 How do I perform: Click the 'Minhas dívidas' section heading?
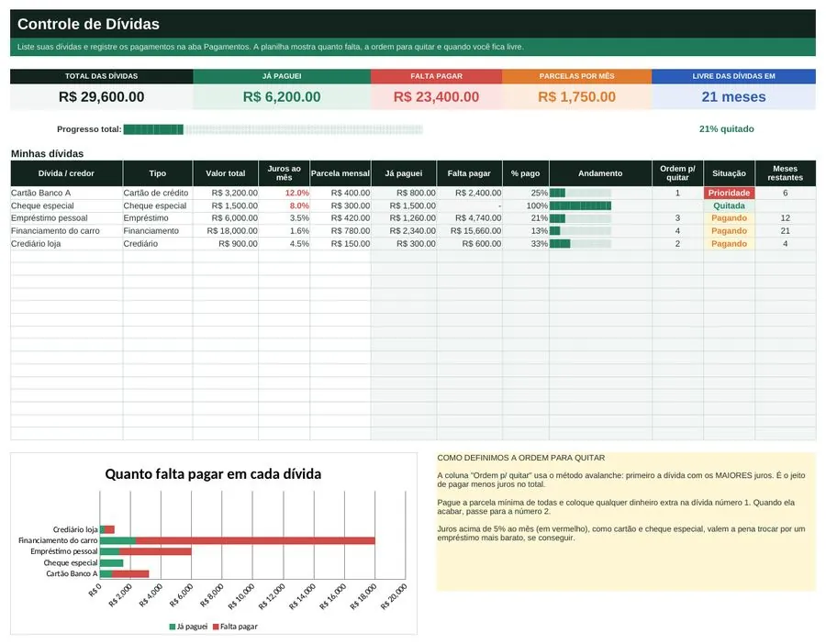pos(48,154)
